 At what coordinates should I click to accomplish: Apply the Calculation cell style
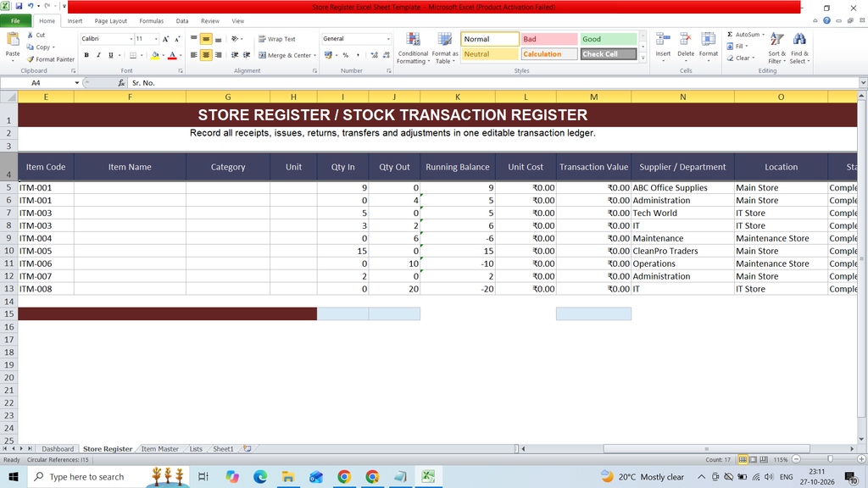click(x=549, y=54)
